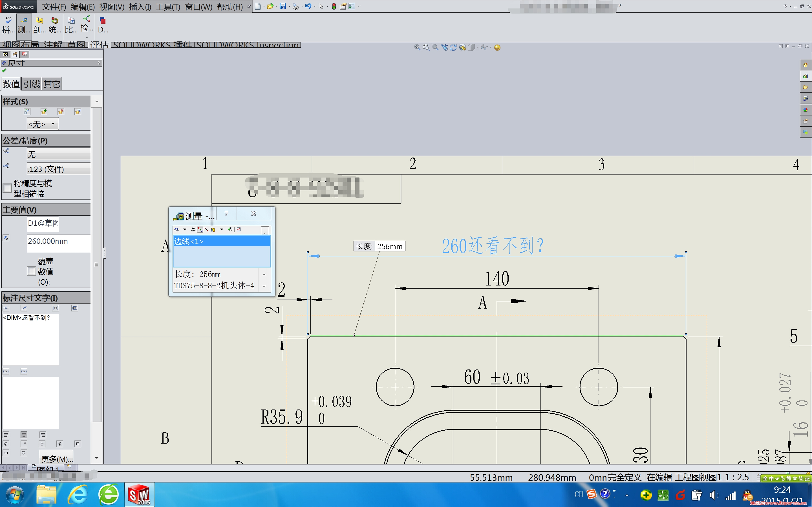
Task: Open the style <无> dropdown
Action: click(43, 124)
